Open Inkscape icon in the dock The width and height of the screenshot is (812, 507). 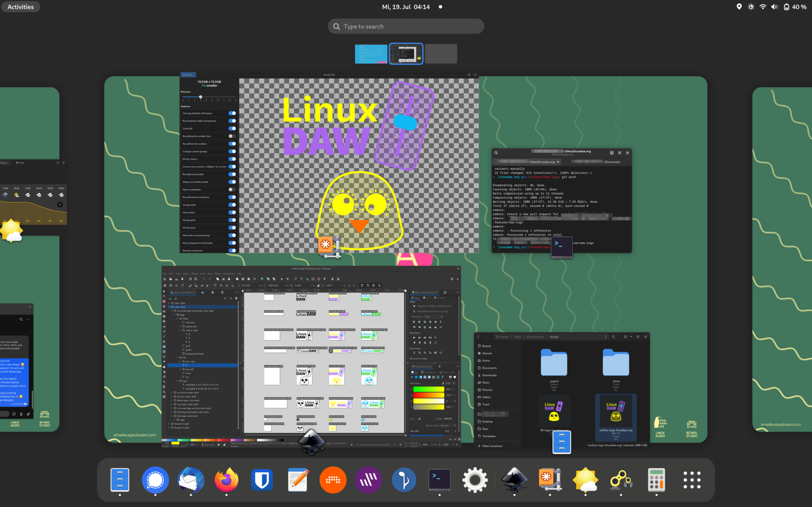click(514, 480)
